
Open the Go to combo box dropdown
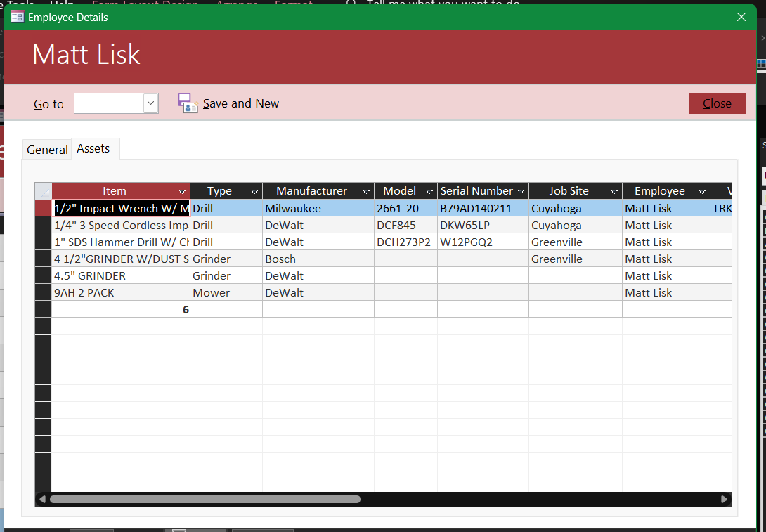click(150, 103)
